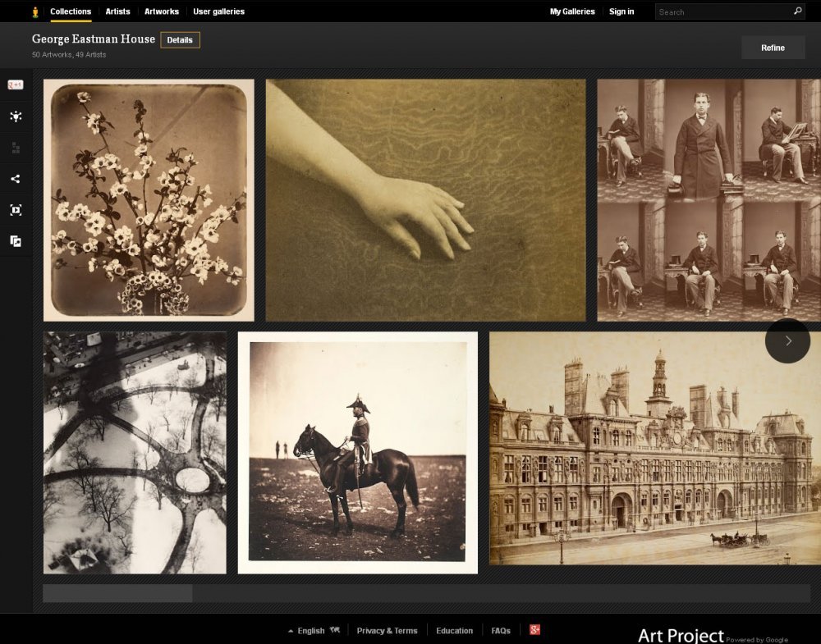Click the '50 Artworks, 49 Artists' text
Image resolution: width=821 pixels, height=644 pixels.
coord(69,54)
